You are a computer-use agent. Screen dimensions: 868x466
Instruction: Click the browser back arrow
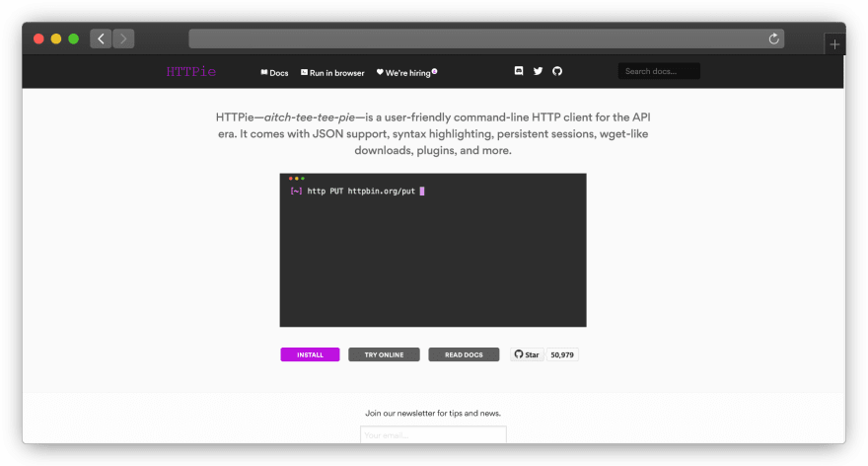pos(101,39)
